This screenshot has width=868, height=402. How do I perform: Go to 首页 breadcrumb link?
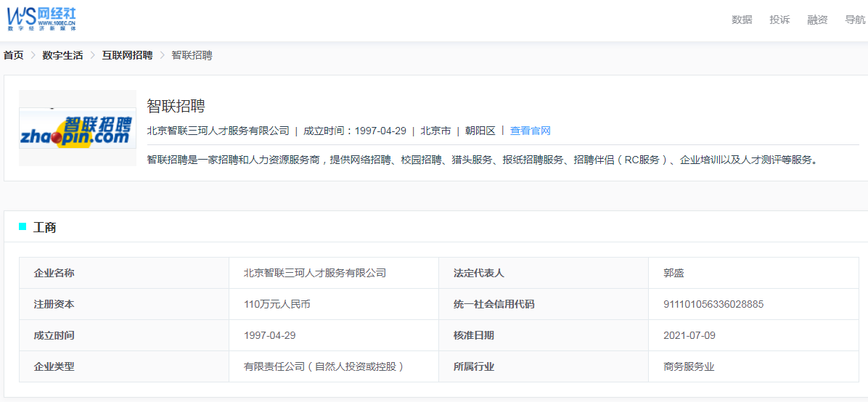(13, 55)
